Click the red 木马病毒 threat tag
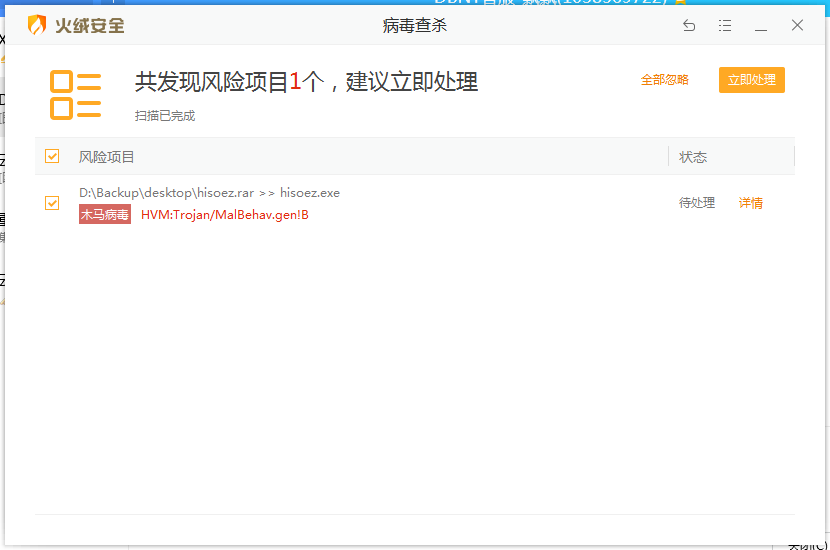This screenshot has width=830, height=550. coord(105,214)
